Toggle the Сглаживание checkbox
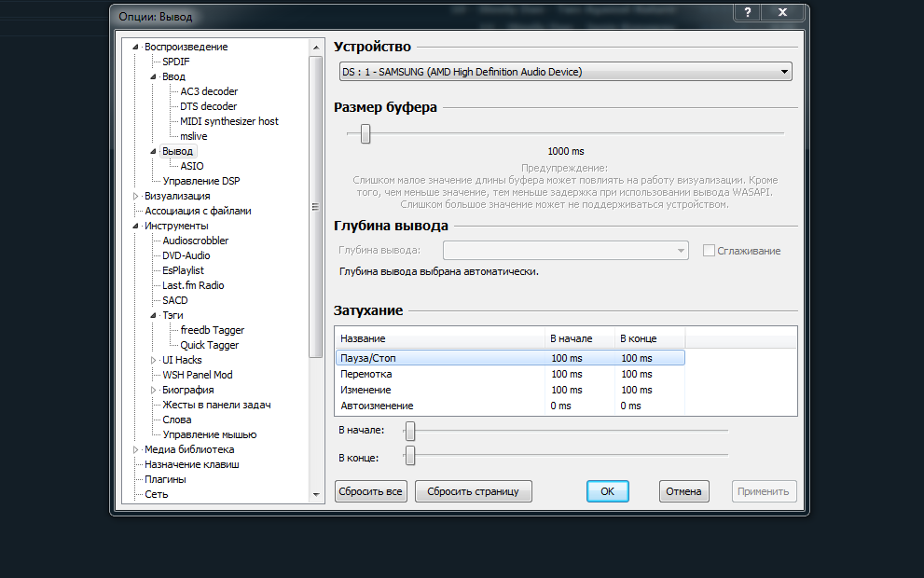 (x=709, y=251)
